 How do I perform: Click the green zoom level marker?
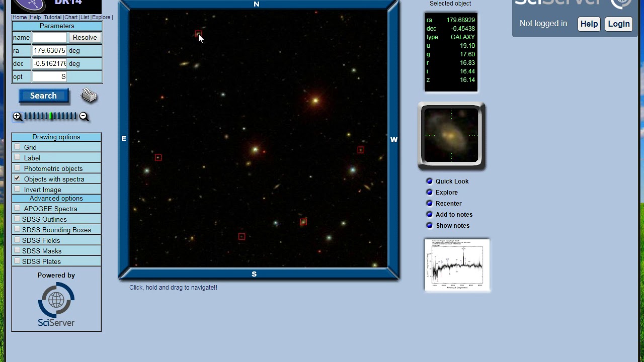coord(51,116)
